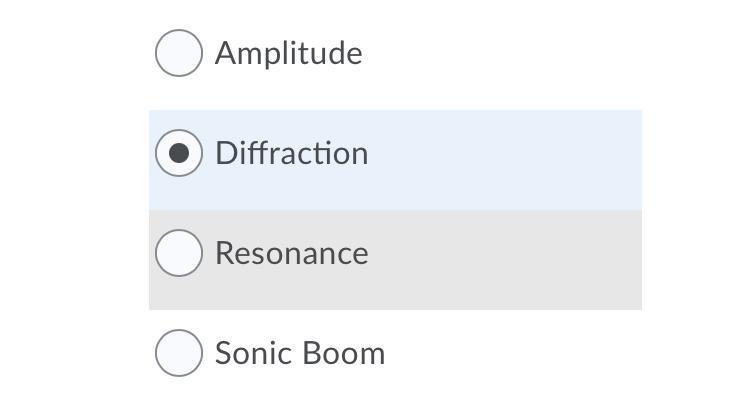The image size is (750, 410).
Task: Change the selection to Sonic Boom
Action: click(179, 353)
